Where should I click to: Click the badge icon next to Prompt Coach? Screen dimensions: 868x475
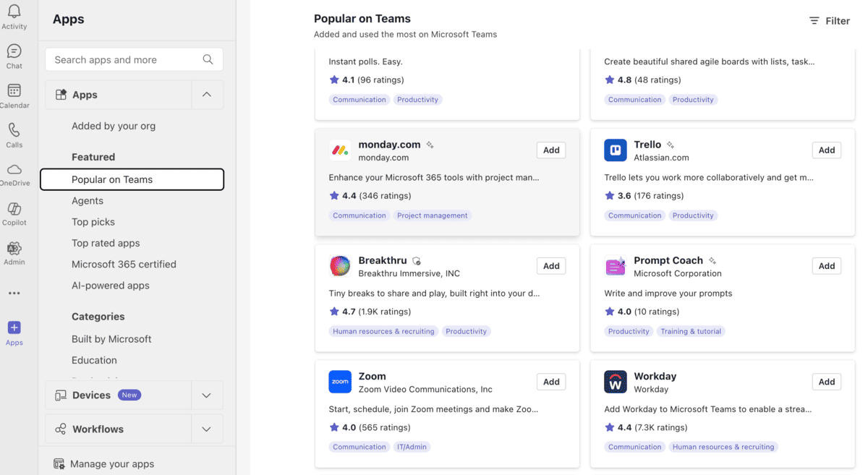(712, 260)
